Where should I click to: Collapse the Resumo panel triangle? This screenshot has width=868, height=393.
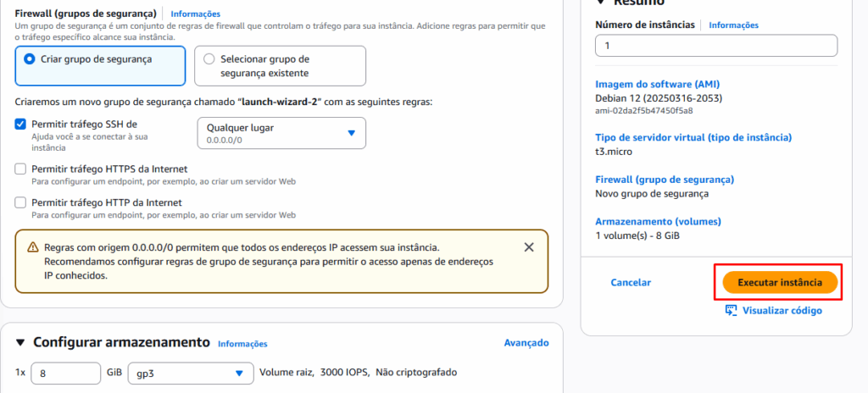[601, 2]
